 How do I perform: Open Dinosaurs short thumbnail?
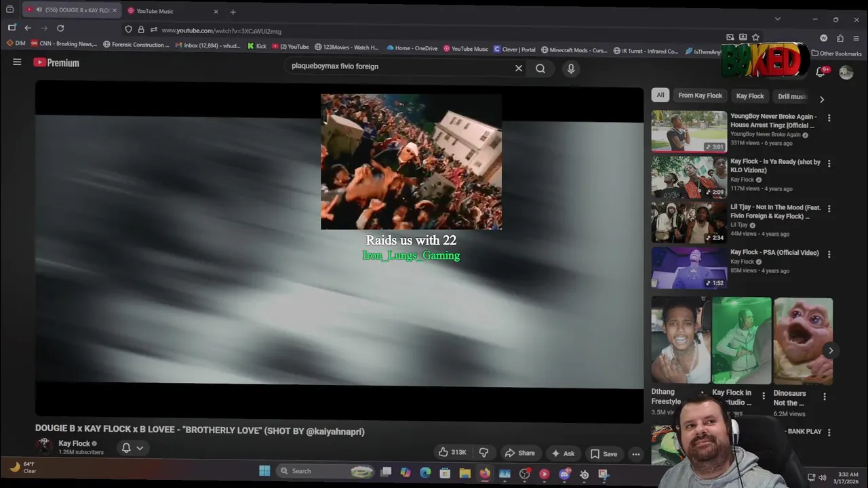coord(803,340)
